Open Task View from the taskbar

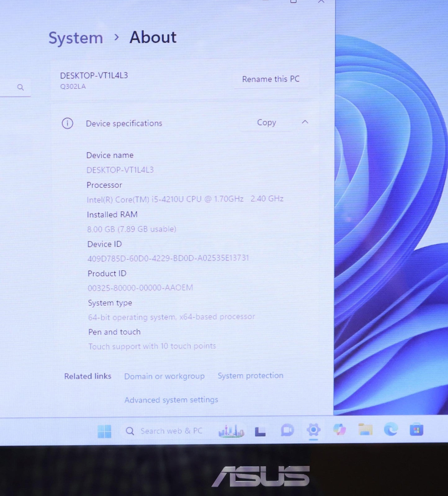260,431
